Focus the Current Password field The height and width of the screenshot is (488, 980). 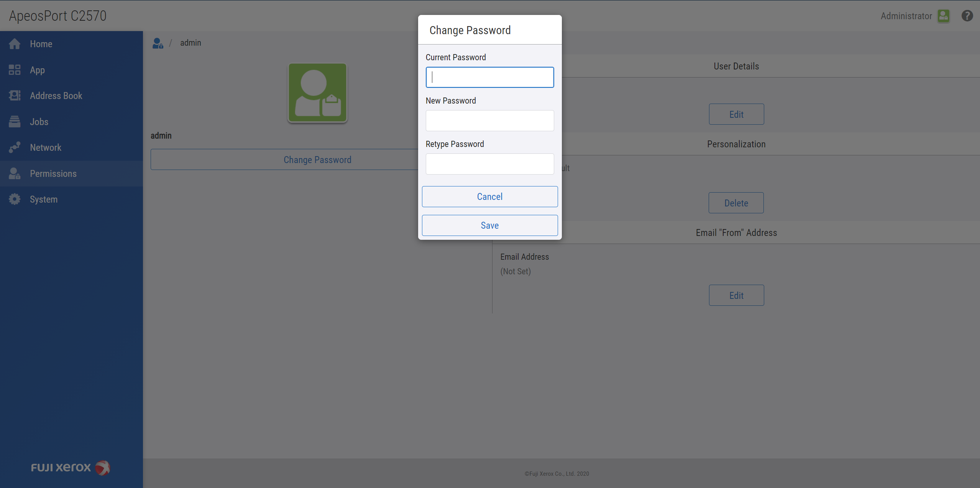[x=489, y=77]
